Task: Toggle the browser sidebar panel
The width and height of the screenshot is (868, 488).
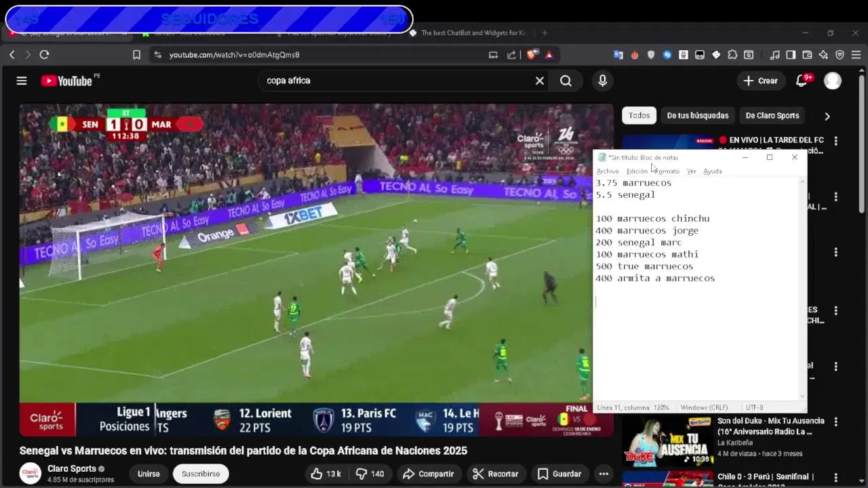Action: (791, 55)
